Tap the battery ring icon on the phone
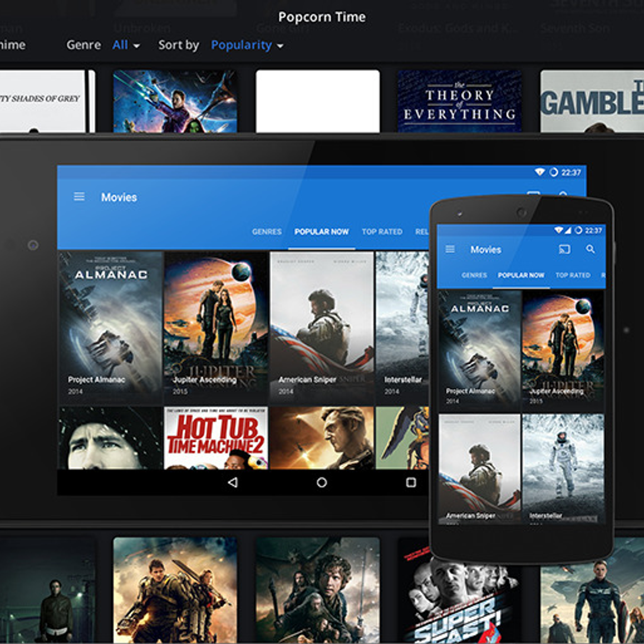Screen dimensions: 644x644 (578, 230)
